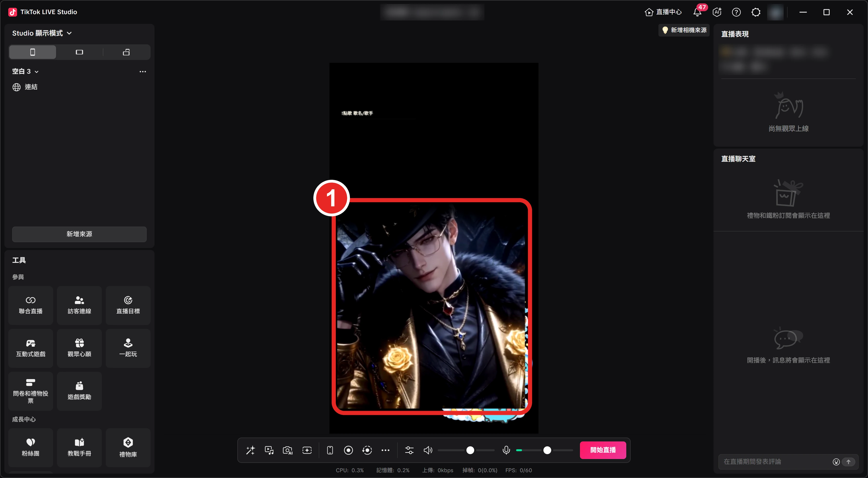The height and width of the screenshot is (478, 868).
Task: Start recording with the record icon
Action: 348,450
